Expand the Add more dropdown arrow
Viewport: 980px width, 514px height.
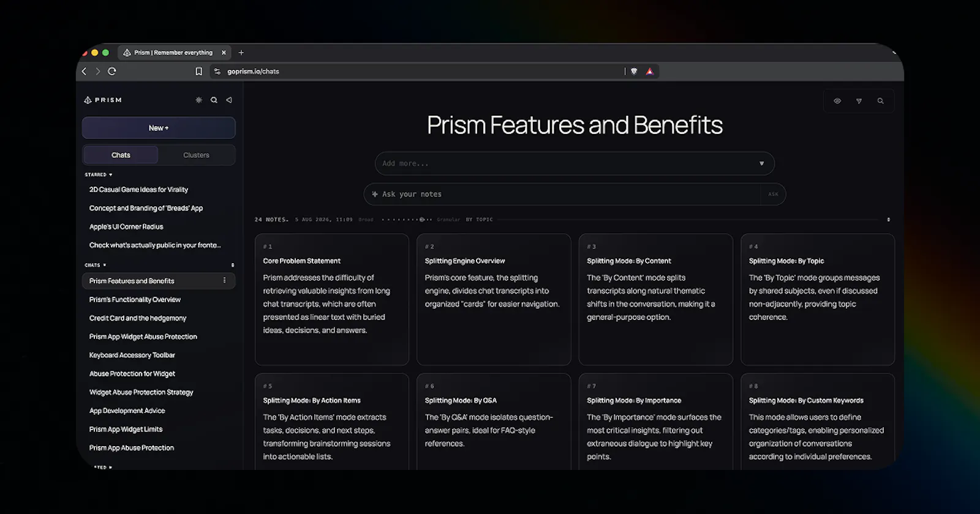pos(761,163)
